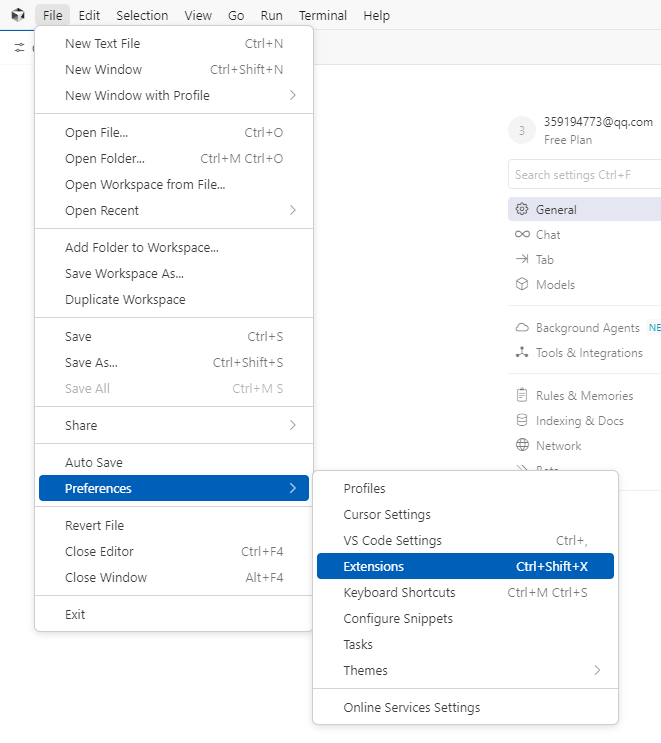Focus the Search settings input field
Viewport: 661px width, 743px height.
click(x=584, y=175)
